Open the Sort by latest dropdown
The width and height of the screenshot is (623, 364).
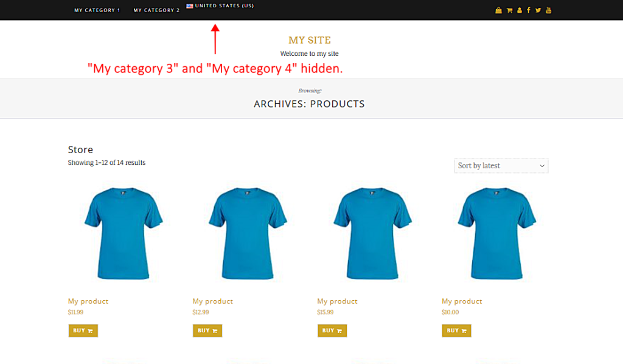[x=501, y=166]
